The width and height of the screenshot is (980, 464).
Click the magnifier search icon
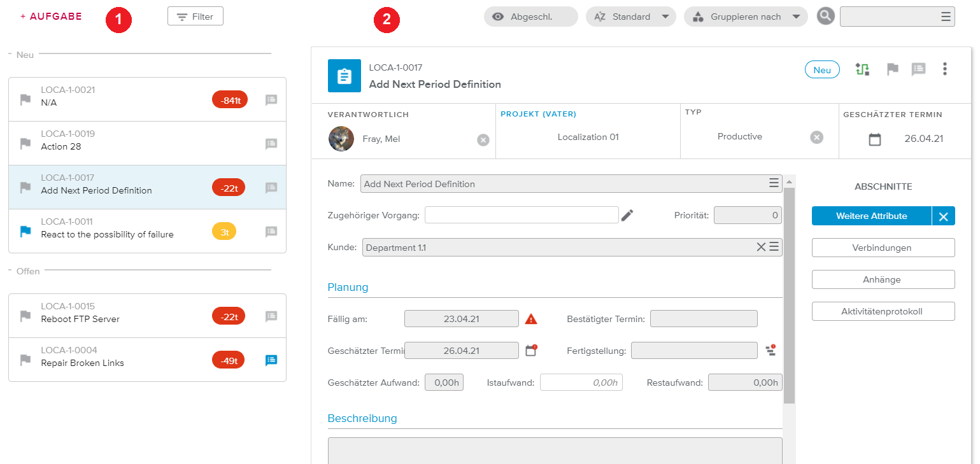(x=825, y=17)
